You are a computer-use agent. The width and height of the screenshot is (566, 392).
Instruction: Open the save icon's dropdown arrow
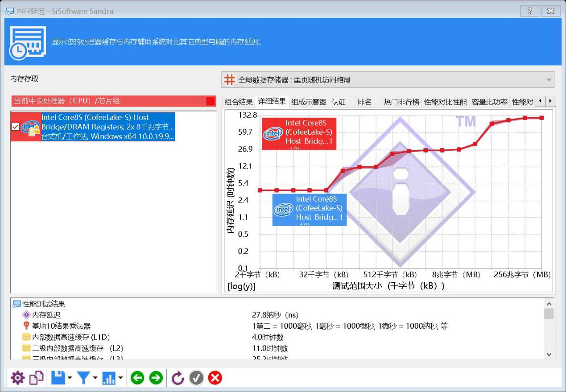[70, 379]
